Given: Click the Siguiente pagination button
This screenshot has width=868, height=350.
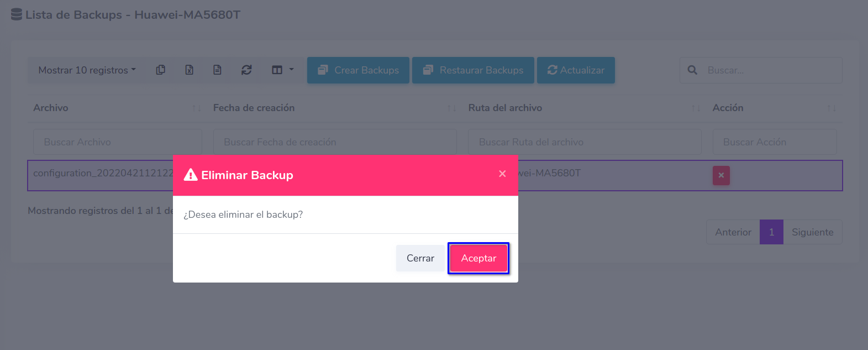Looking at the screenshot, I should pos(812,232).
